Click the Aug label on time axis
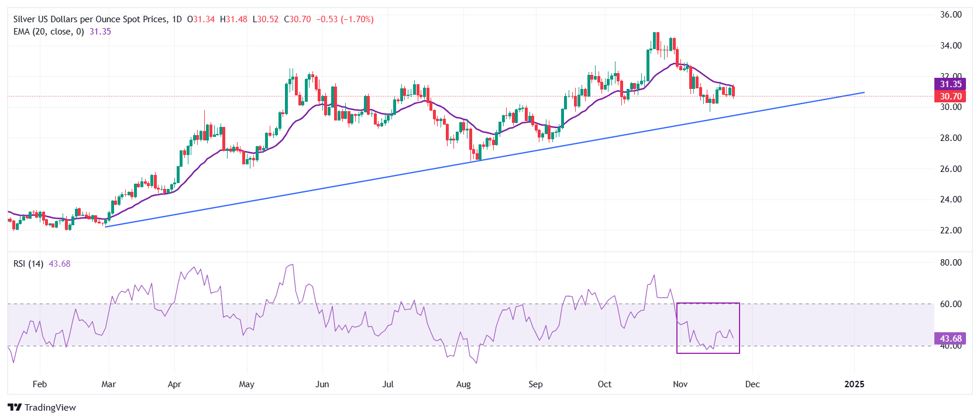Image resolution: width=980 pixels, height=420 pixels. [463, 384]
